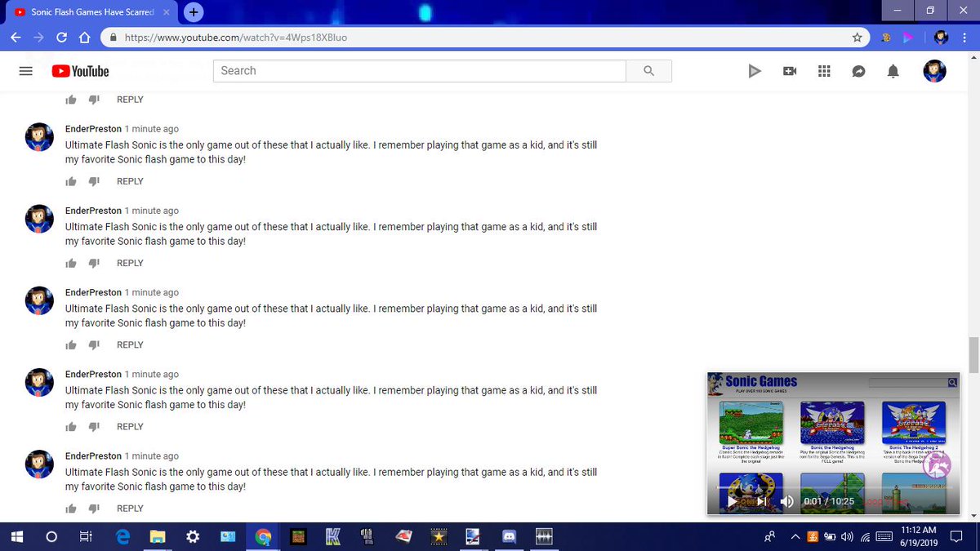This screenshot has width=980, height=551.
Task: Click the first comment's avatar picture
Action: [x=39, y=137]
